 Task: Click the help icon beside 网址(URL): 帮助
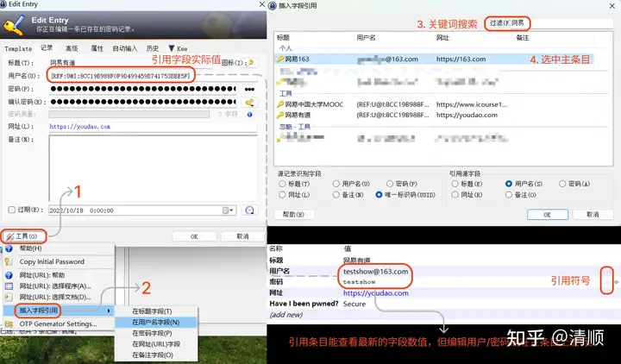[x=9, y=275]
